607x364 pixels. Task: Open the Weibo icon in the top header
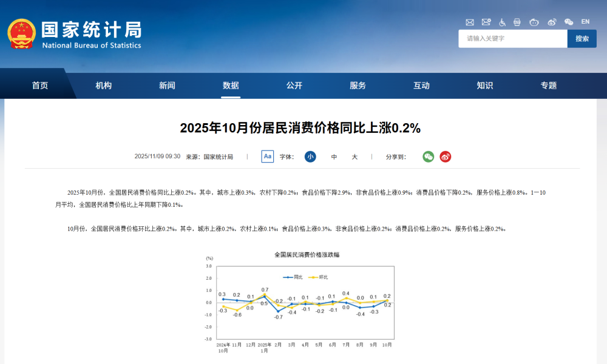click(x=552, y=22)
